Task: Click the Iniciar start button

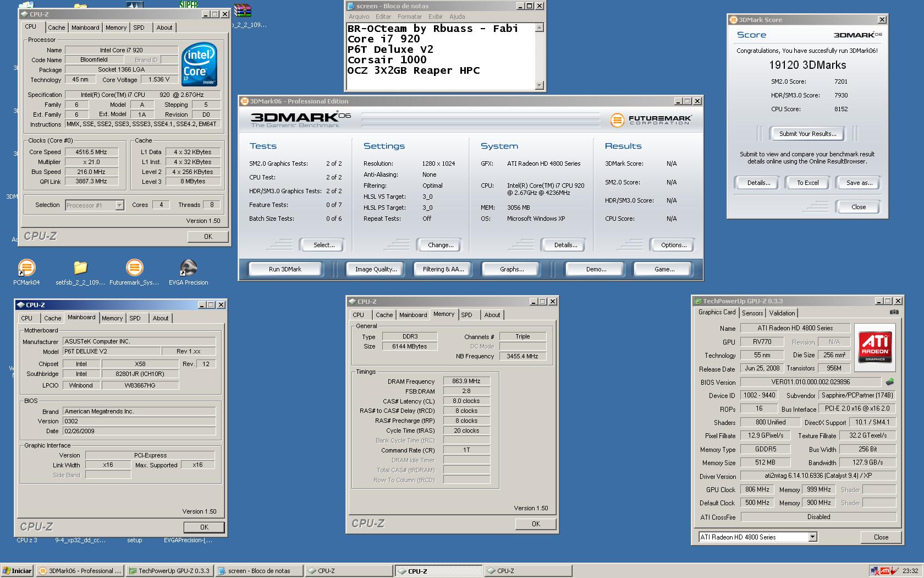Action: [x=17, y=571]
